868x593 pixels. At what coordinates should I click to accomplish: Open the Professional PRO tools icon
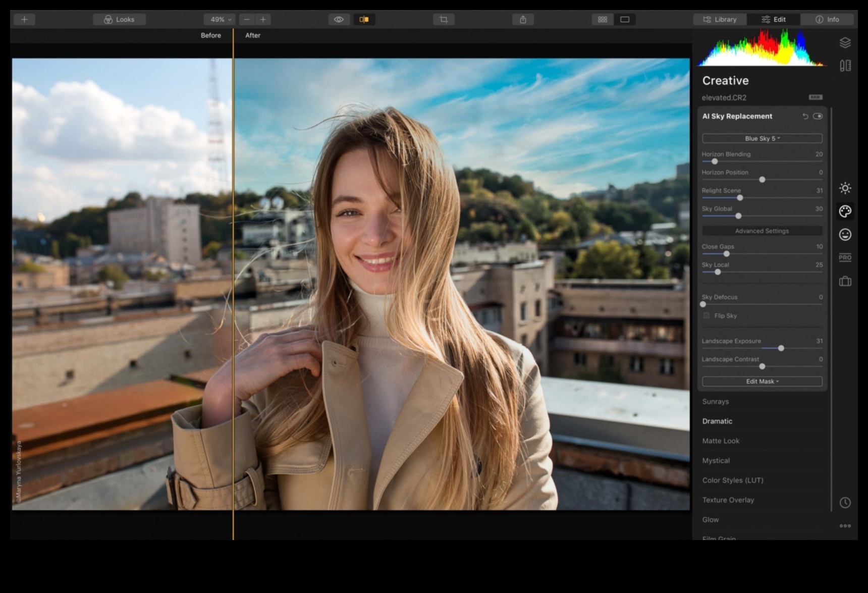(845, 257)
